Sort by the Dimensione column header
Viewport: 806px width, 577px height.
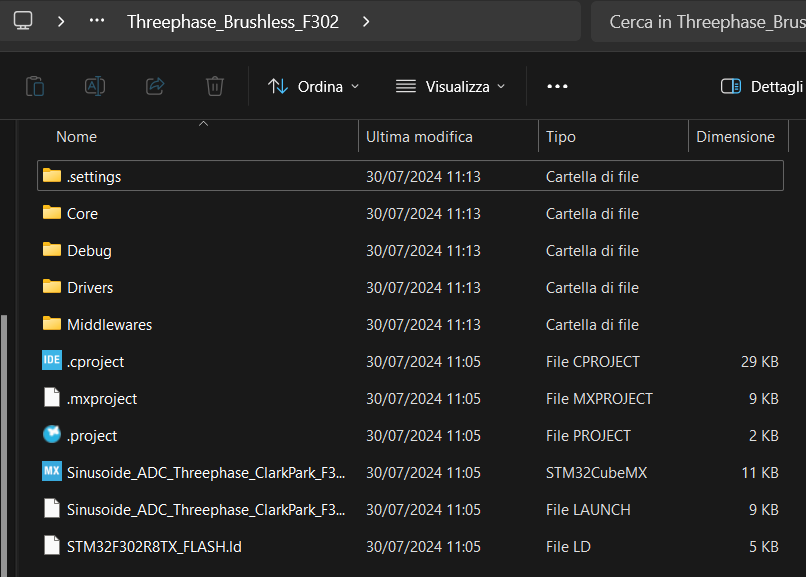[735, 137]
